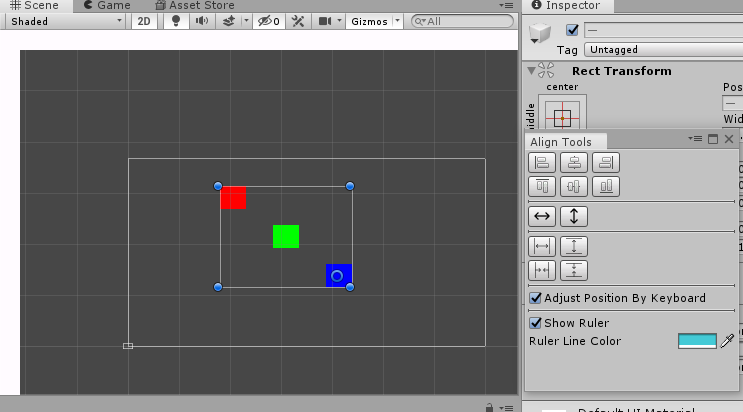Open the Untagged tag dropdown
This screenshot has height=412, width=743.
tap(663, 49)
